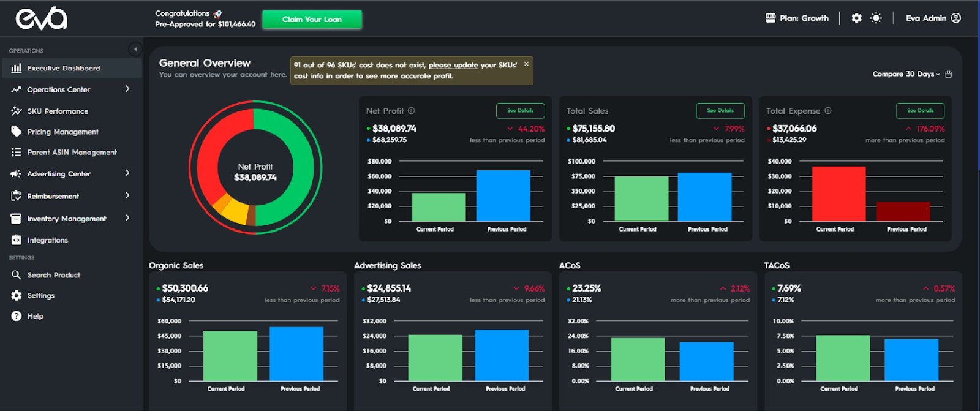Viewport: 980px width, 411px height.
Task: Click the $37,066.06 Total Expense value
Action: (x=794, y=129)
